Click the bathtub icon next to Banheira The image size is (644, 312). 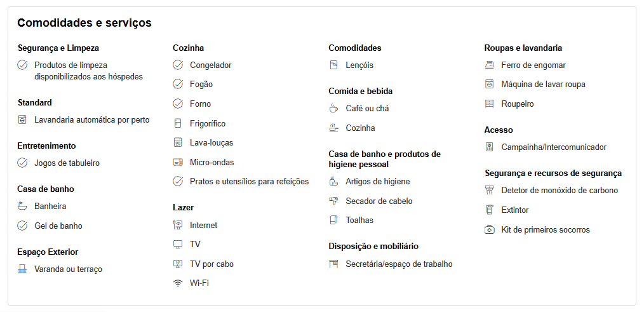(22, 206)
